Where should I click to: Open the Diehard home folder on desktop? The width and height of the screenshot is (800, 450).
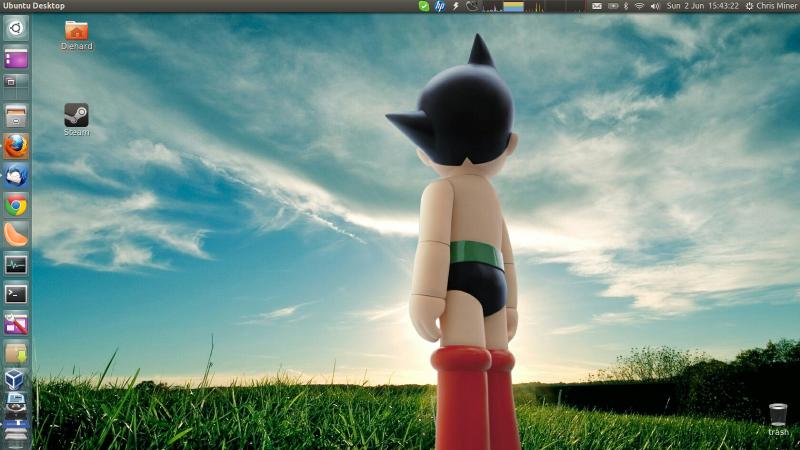pyautogui.click(x=77, y=35)
